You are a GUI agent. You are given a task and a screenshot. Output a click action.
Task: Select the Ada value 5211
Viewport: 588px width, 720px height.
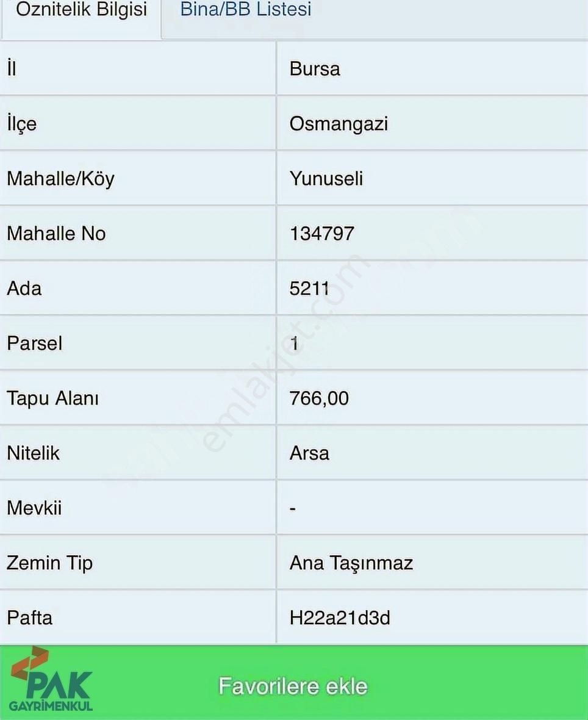click(309, 289)
